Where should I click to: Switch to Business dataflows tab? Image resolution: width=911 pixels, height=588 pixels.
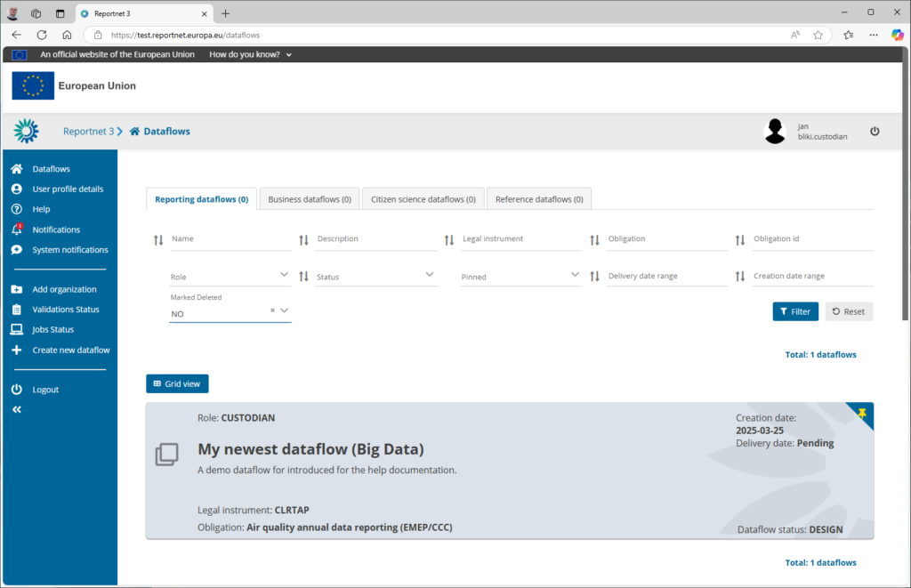[309, 199]
